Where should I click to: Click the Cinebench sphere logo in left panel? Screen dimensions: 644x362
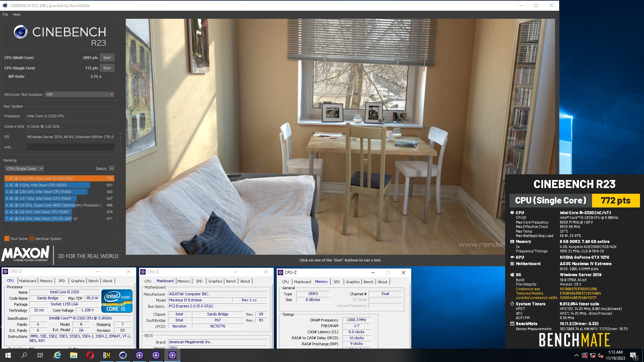(20, 32)
